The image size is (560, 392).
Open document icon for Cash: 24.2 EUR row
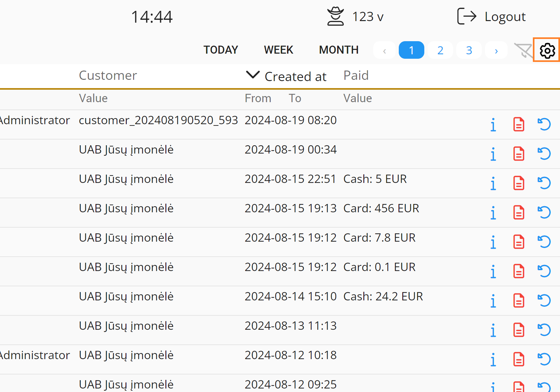(519, 301)
